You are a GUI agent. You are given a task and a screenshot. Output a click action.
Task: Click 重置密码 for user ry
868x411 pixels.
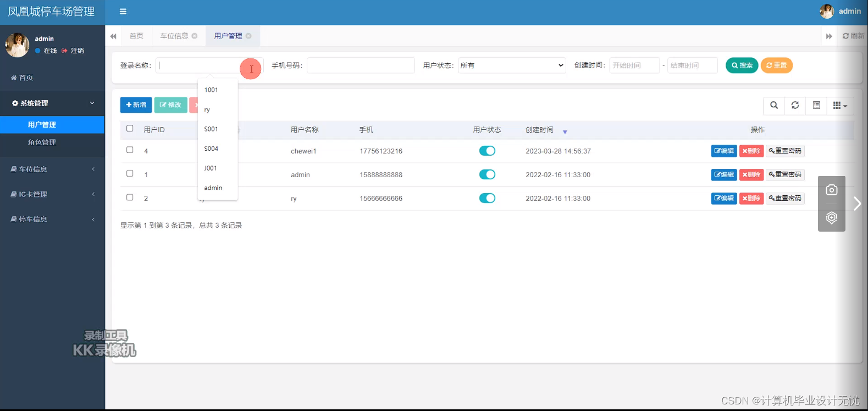785,198
